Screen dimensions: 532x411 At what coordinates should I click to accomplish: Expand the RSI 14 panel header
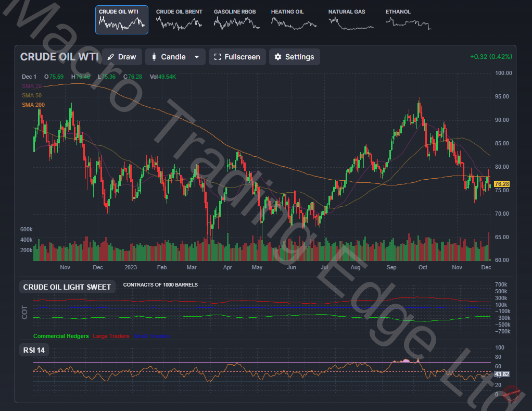pyautogui.click(x=33, y=350)
